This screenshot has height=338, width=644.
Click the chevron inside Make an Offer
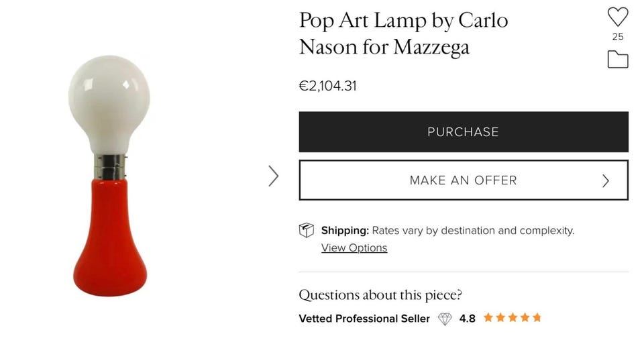606,180
